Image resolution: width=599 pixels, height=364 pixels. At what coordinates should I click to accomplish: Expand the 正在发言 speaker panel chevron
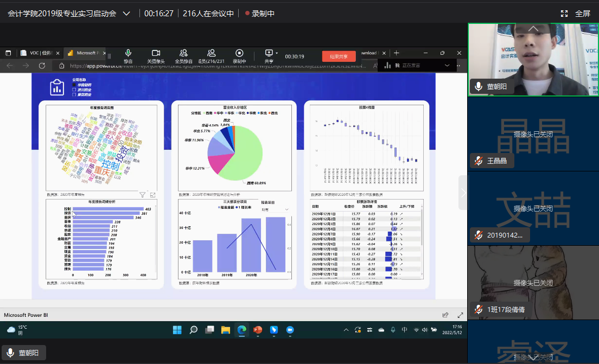(x=447, y=65)
